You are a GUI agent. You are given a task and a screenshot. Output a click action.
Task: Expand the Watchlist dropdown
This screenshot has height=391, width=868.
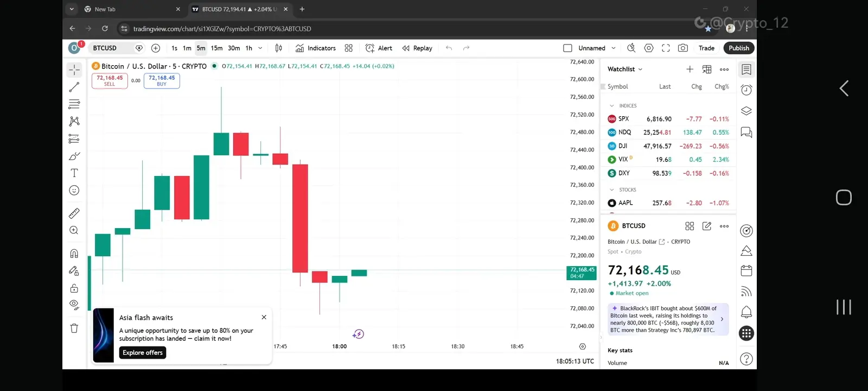tap(625, 70)
